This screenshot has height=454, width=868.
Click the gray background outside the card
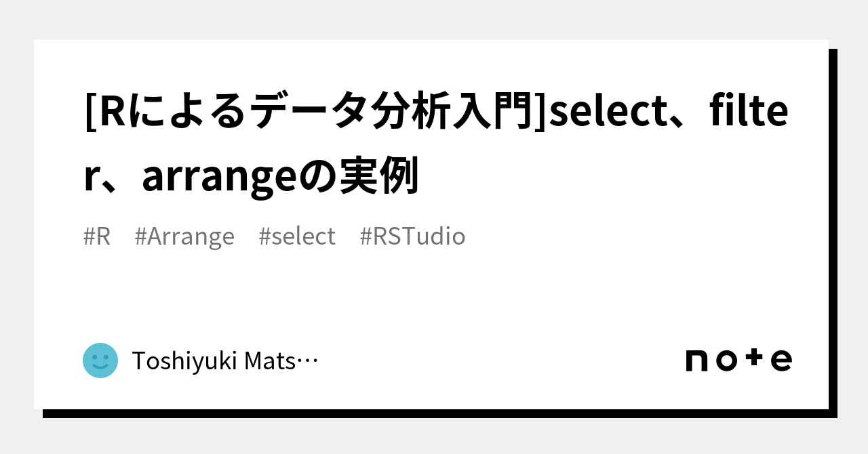(x=16, y=224)
